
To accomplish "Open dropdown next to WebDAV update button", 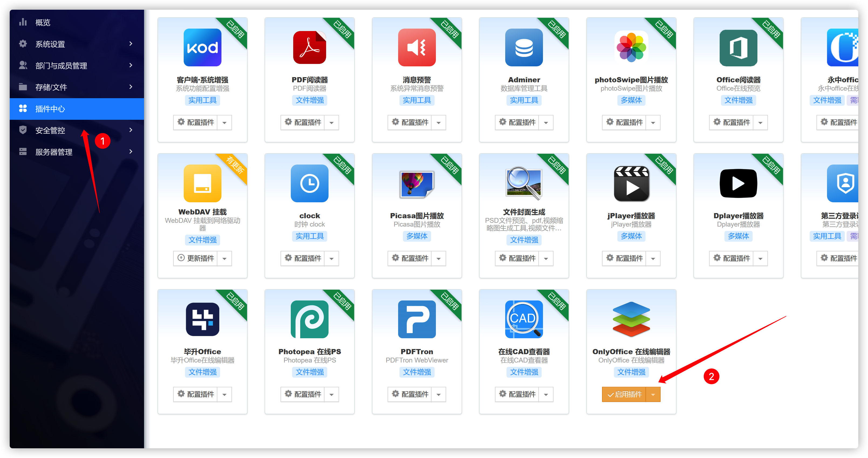I will (x=224, y=258).
